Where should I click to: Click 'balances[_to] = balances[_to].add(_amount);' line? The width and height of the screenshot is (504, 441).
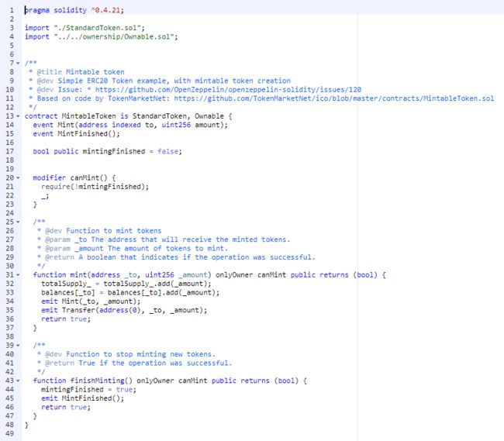click(x=130, y=293)
